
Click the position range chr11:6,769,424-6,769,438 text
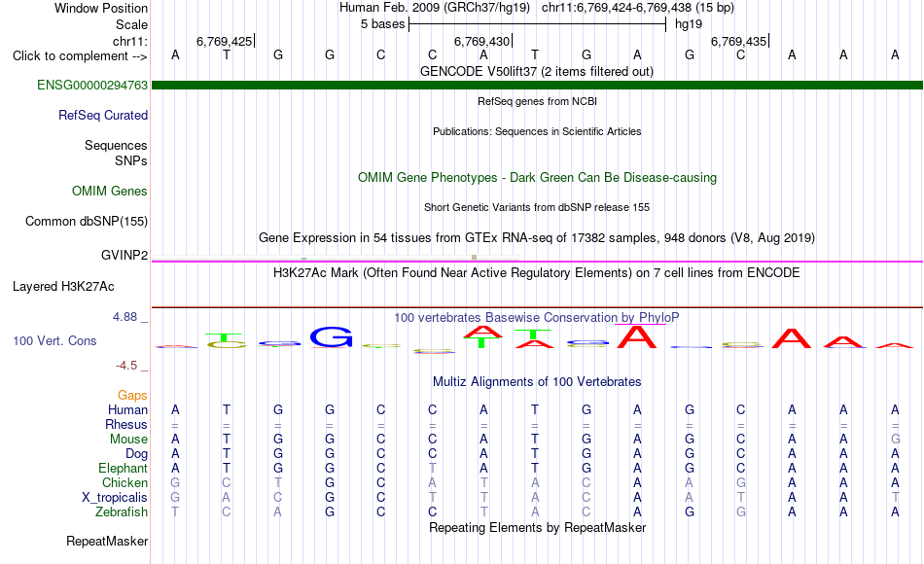[638, 8]
